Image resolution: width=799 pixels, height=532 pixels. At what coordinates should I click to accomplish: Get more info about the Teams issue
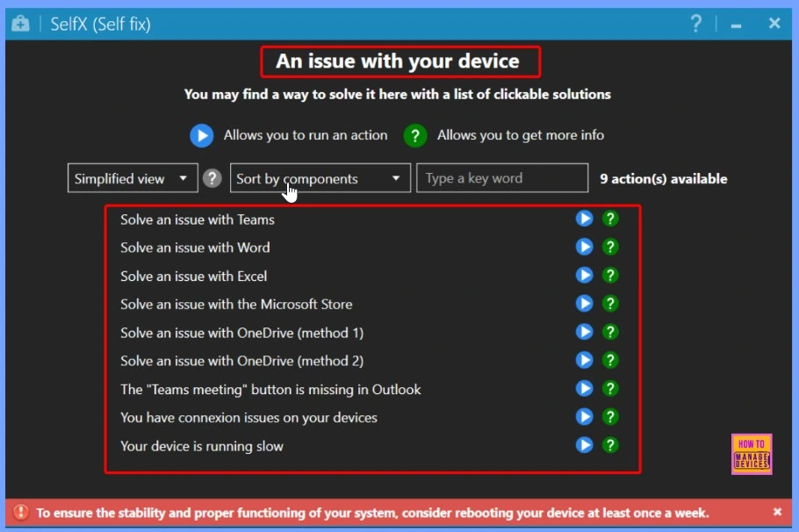pyautogui.click(x=610, y=219)
